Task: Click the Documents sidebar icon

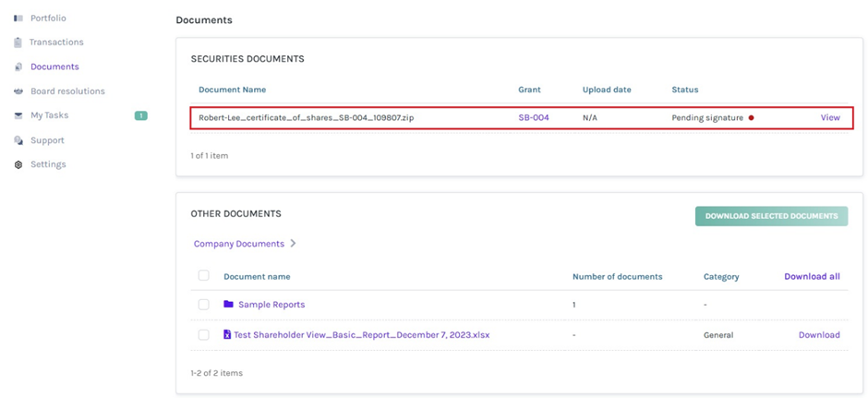Action: pos(18,67)
